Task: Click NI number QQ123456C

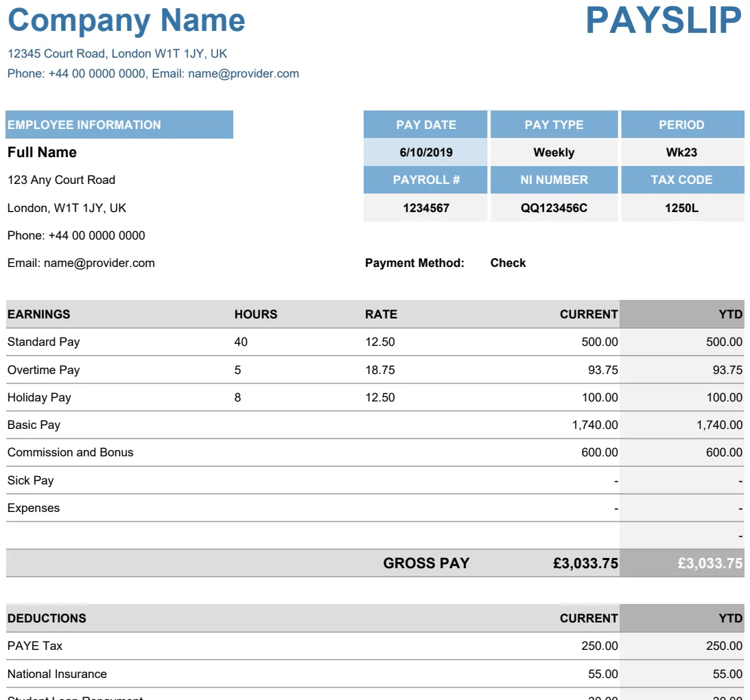Action: pos(554,208)
